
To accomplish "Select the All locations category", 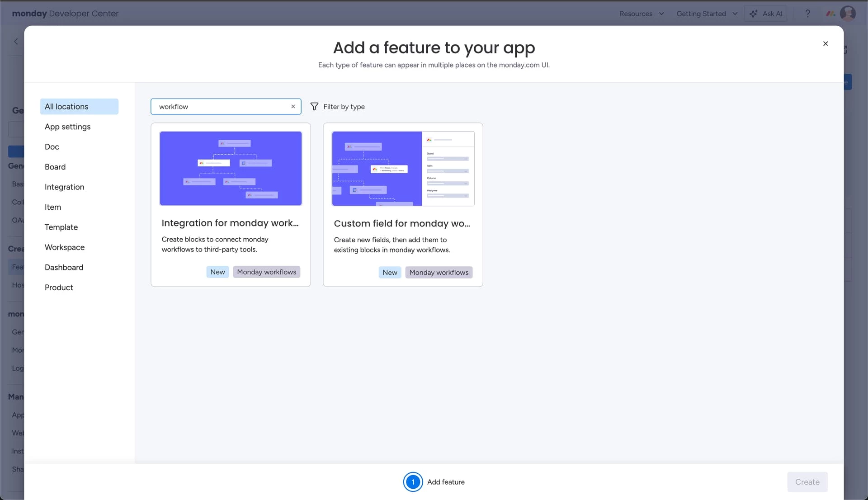I will (x=79, y=107).
